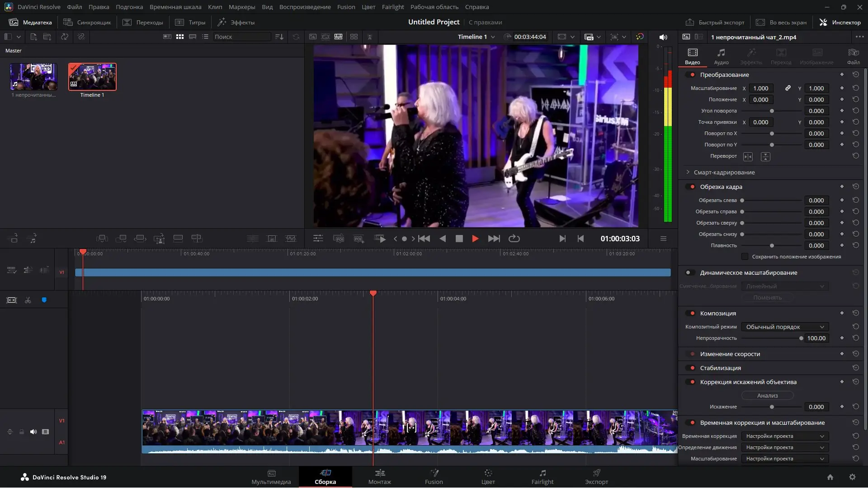Reset Преобразование section with reset arrow

pos(855,75)
